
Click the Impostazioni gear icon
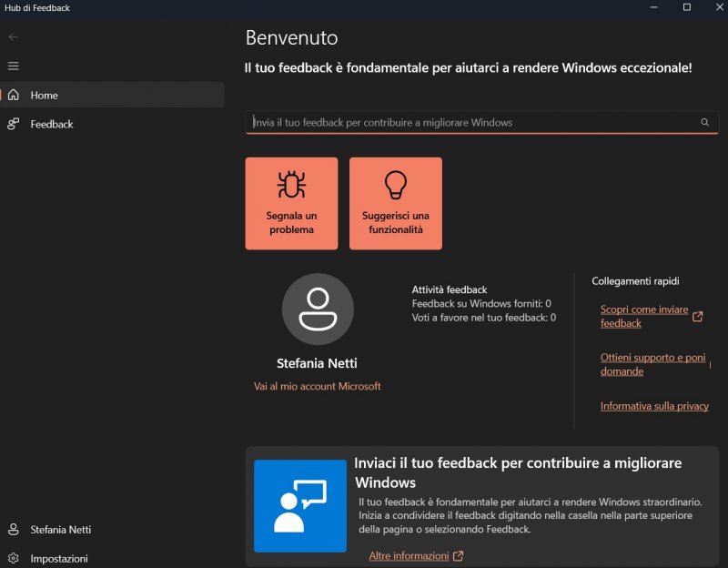click(x=14, y=558)
